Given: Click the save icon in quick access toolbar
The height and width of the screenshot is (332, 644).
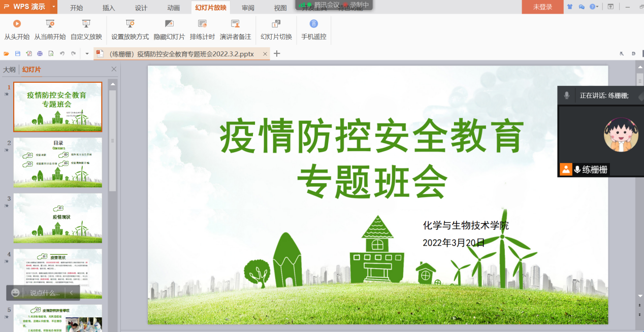Looking at the screenshot, I should click(18, 54).
